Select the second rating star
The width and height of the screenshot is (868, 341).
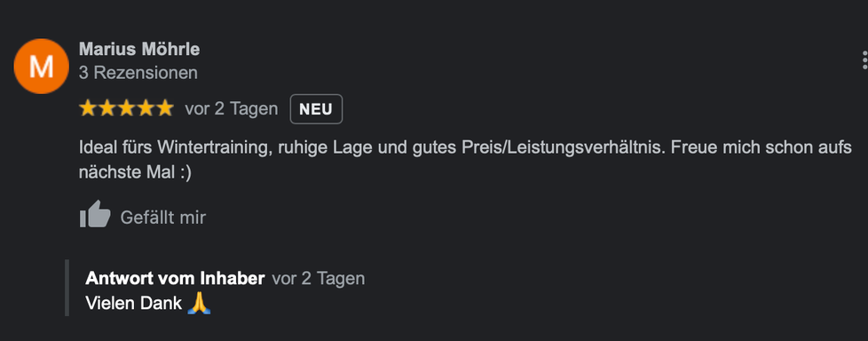(x=107, y=108)
